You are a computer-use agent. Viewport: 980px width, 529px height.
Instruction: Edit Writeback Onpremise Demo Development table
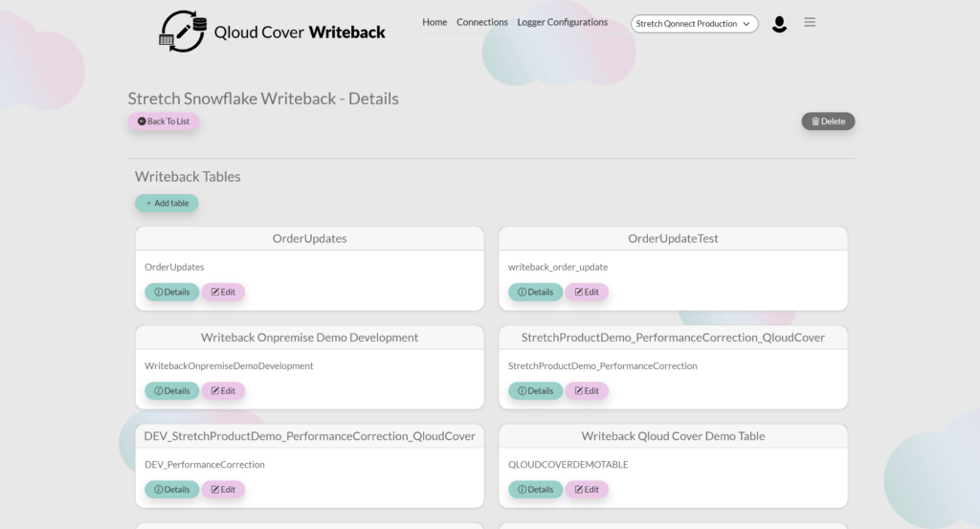(x=223, y=391)
